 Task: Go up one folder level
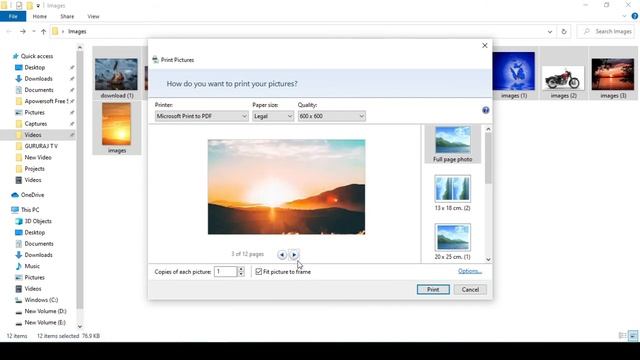[43, 31]
